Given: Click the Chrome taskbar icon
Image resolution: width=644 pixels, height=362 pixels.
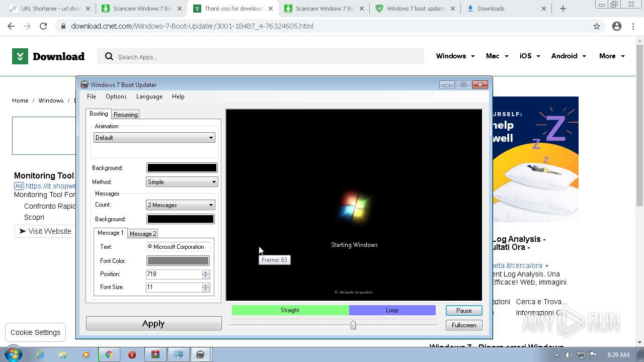Looking at the screenshot, I should tap(109, 354).
